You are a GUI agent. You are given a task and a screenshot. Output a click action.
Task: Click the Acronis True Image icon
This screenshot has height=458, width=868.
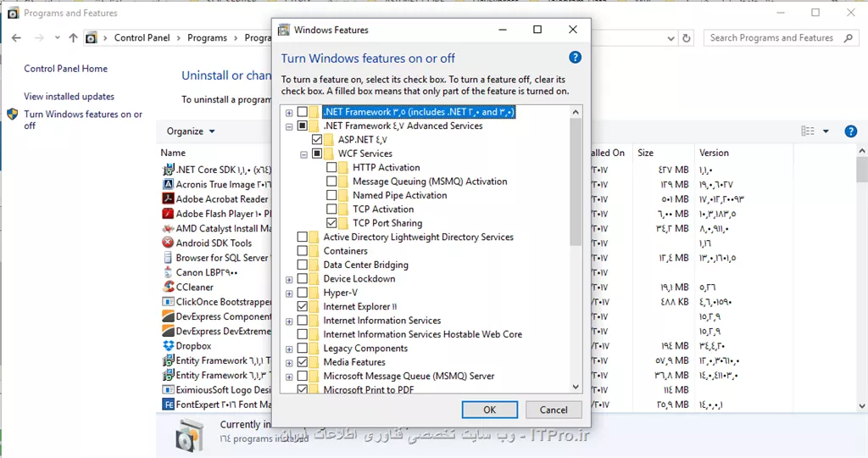pyautogui.click(x=168, y=184)
